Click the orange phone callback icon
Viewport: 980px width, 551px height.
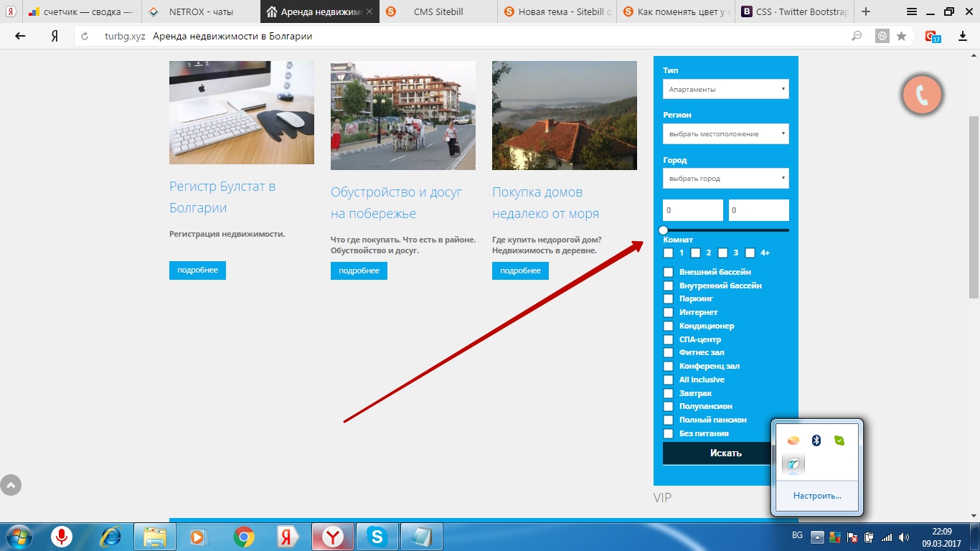[922, 95]
